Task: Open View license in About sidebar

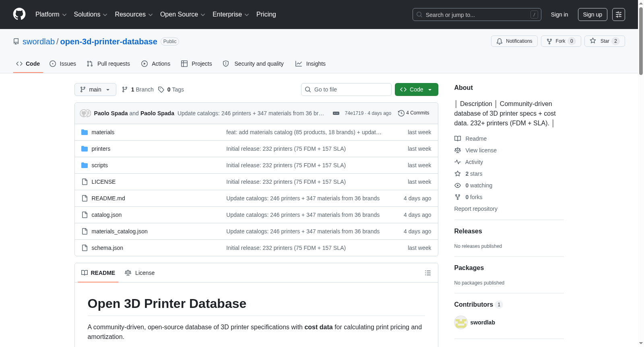Action: click(475, 150)
